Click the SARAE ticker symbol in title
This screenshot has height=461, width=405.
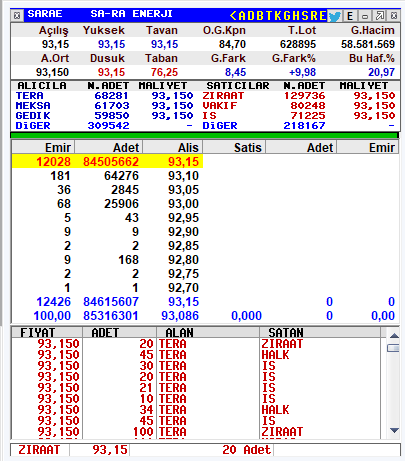point(45,14)
